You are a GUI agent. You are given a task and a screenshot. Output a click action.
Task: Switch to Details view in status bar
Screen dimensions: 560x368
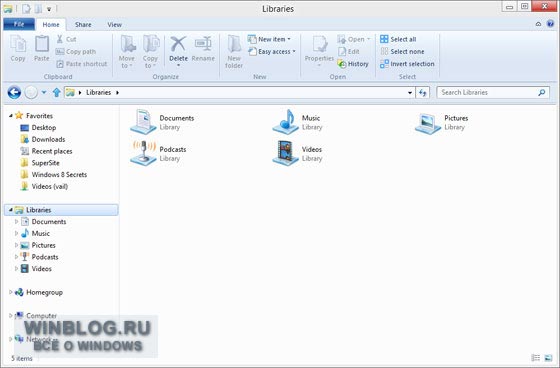(x=536, y=357)
